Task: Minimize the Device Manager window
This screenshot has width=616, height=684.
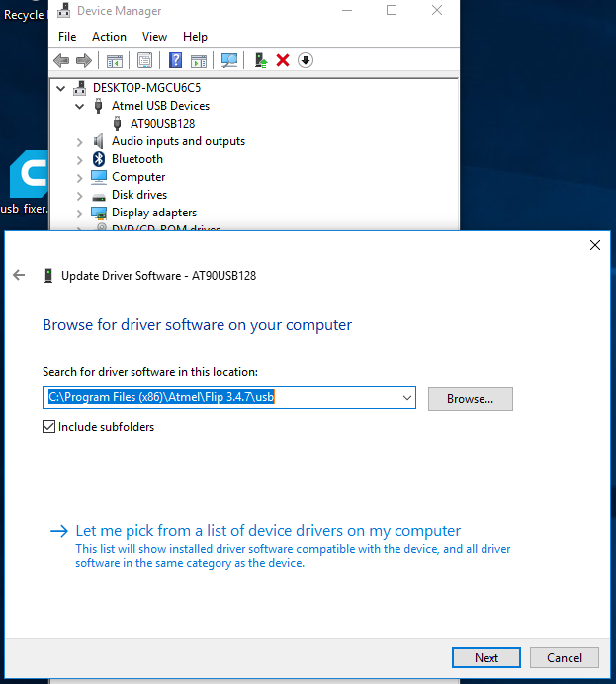Action: tap(347, 10)
